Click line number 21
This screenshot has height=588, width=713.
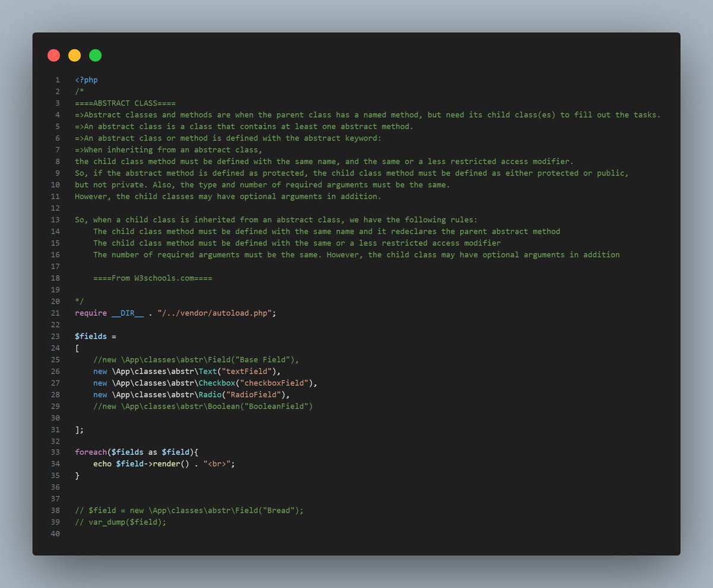pos(56,313)
